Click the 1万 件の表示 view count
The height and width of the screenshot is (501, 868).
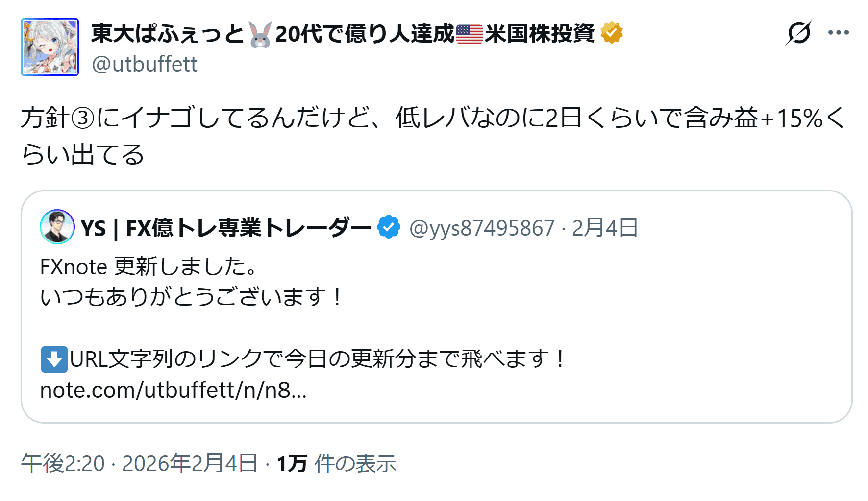point(336,463)
